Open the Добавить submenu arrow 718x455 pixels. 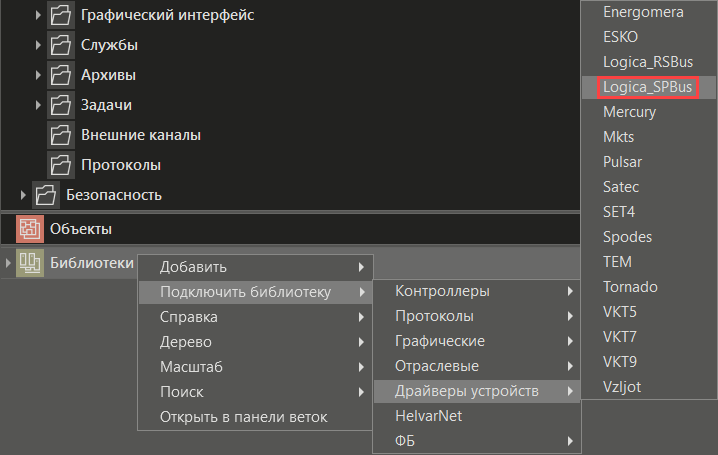pyautogui.click(x=361, y=267)
